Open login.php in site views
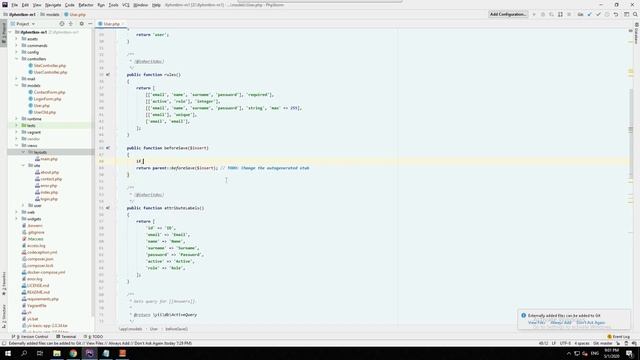The width and height of the screenshot is (640, 360). (46, 199)
